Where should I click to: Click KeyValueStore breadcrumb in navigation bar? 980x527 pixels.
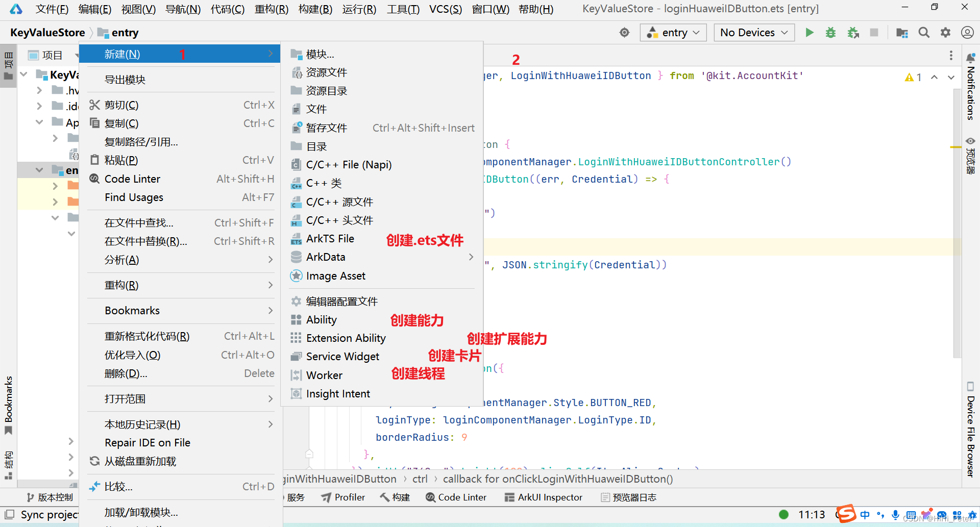(x=47, y=33)
